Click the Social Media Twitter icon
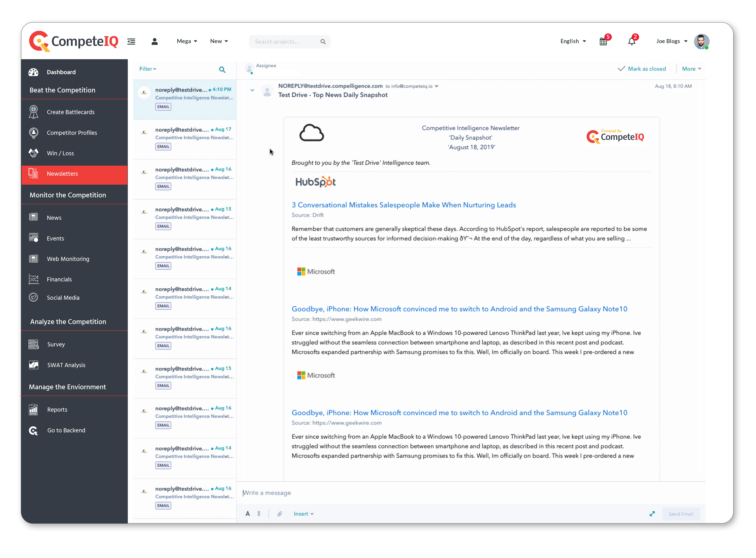The height and width of the screenshot is (558, 756). click(x=33, y=297)
